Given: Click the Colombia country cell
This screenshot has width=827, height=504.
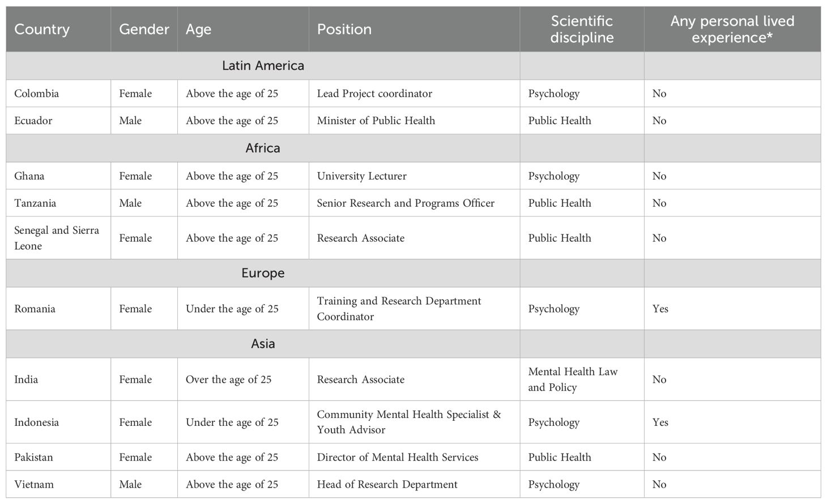Looking at the screenshot, I should point(37,93).
